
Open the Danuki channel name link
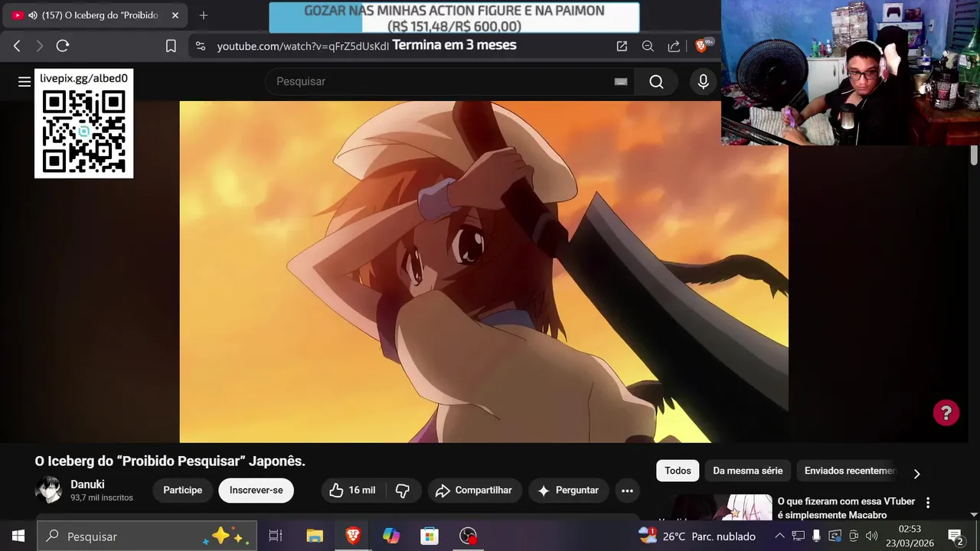click(87, 484)
